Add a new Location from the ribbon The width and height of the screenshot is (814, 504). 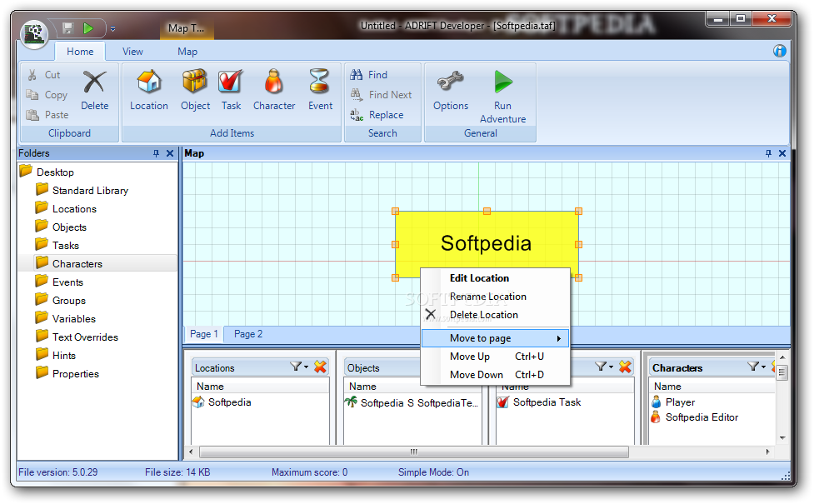click(149, 90)
